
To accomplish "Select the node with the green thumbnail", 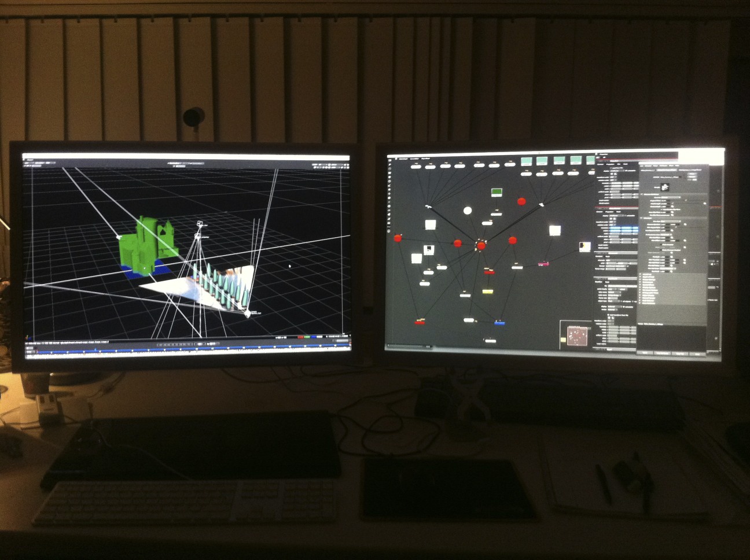I will 496,192.
